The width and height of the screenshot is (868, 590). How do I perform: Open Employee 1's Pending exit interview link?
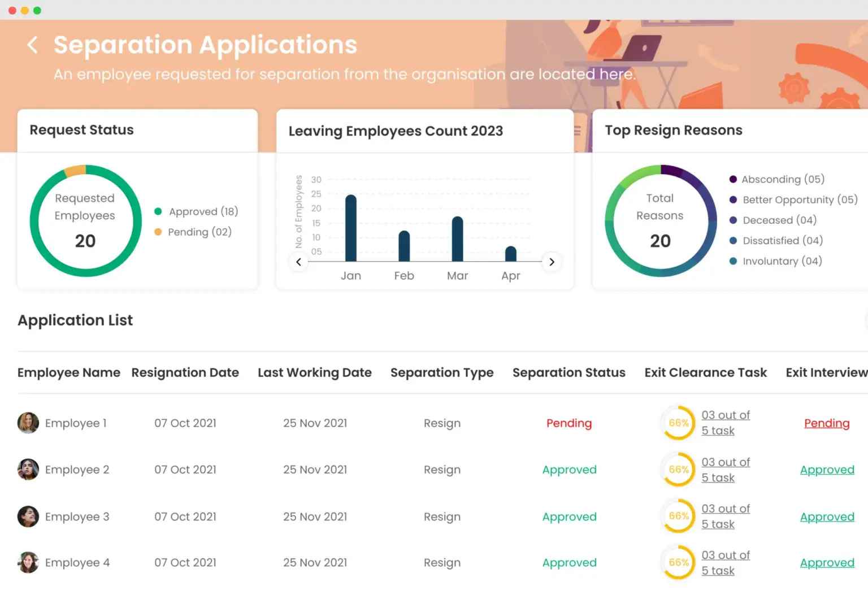827,423
